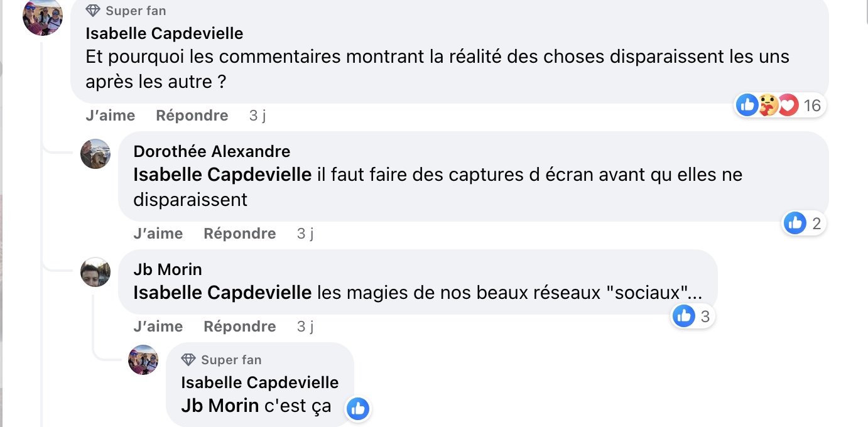Click Isabelle Capdevielle mention in Dorothée's reply

pyautogui.click(x=222, y=175)
